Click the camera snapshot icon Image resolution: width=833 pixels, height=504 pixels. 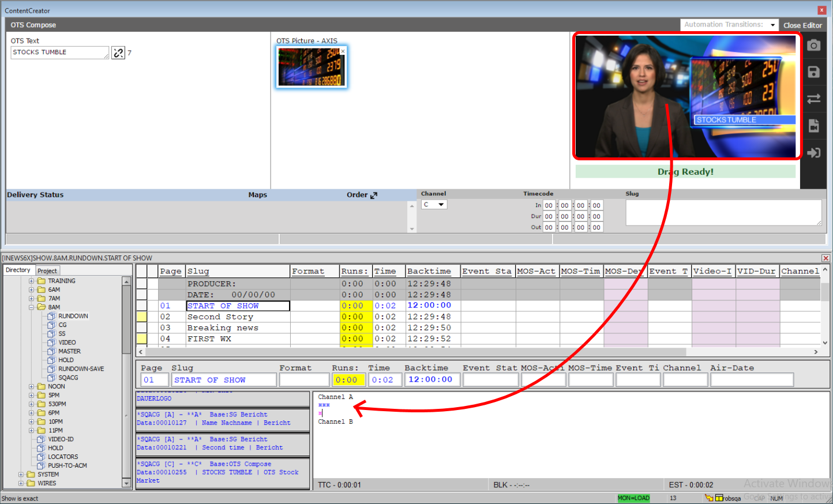point(813,46)
